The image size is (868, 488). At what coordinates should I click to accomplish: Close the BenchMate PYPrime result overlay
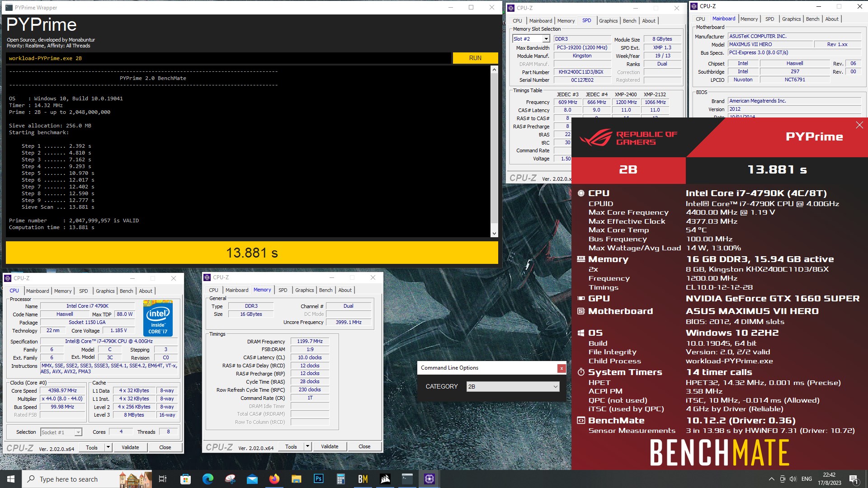tap(859, 125)
